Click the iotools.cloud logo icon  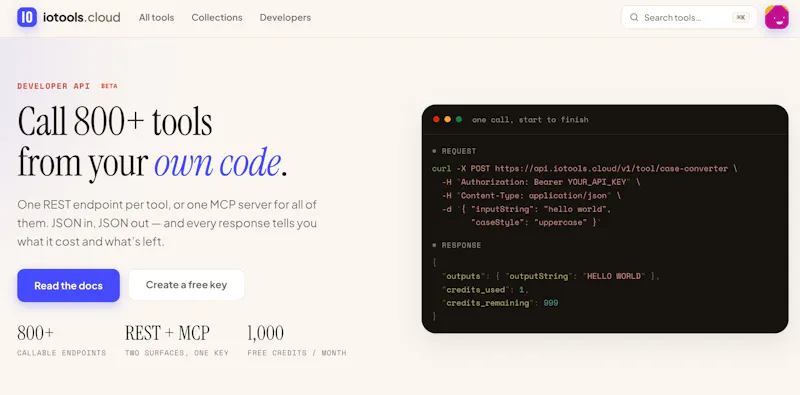click(x=27, y=17)
